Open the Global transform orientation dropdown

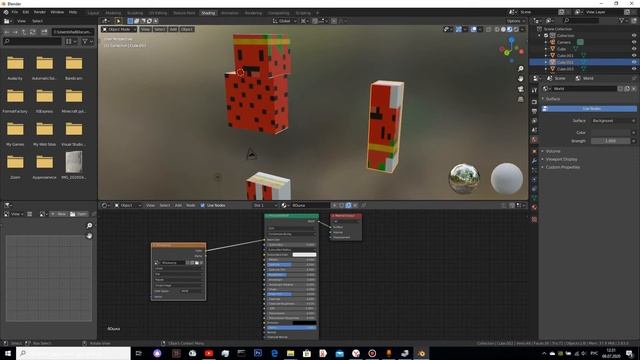[x=284, y=21]
